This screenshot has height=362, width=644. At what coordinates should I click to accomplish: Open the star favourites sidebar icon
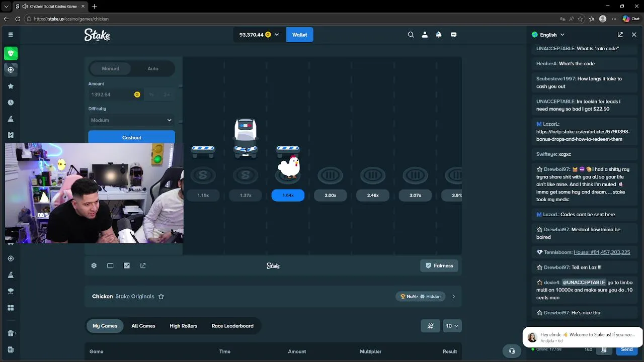coord(11,86)
